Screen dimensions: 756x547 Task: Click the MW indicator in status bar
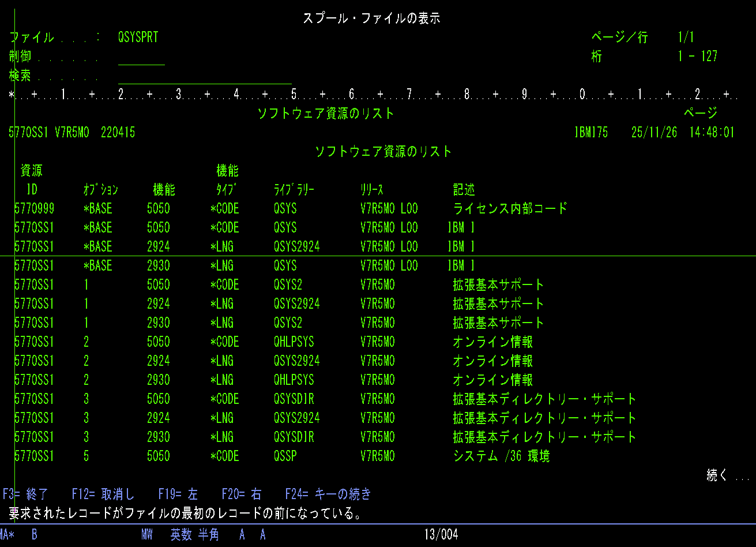(x=147, y=534)
